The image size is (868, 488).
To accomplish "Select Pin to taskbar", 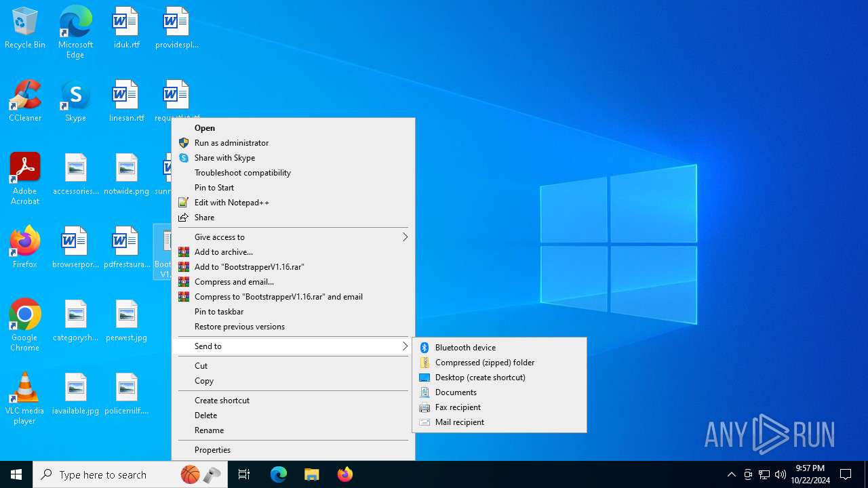I will coord(293,312).
